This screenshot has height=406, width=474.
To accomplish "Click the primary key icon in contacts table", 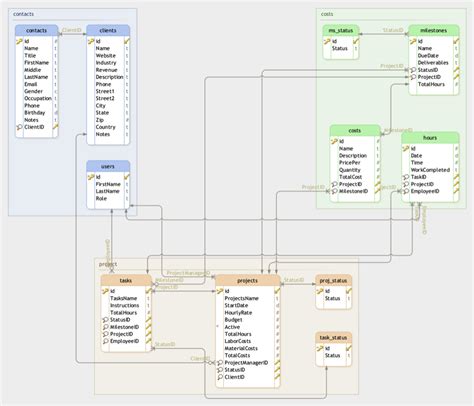I will tap(19, 41).
